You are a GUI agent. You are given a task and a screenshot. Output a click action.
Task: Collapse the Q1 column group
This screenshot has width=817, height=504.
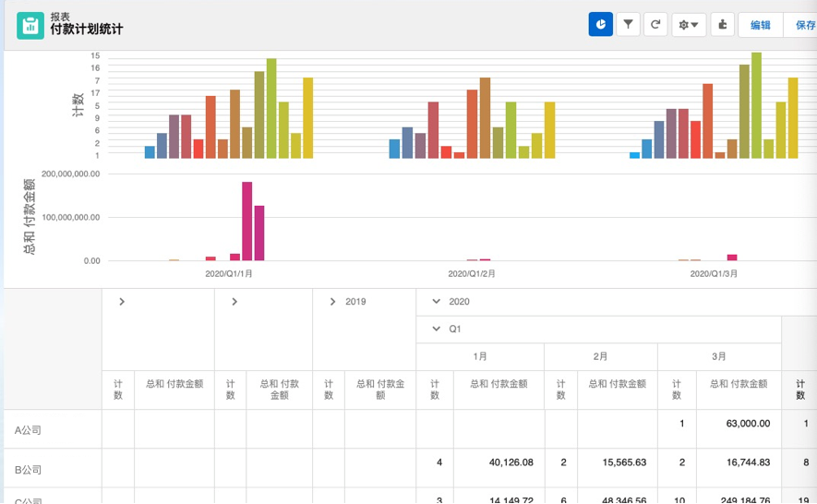pos(437,329)
